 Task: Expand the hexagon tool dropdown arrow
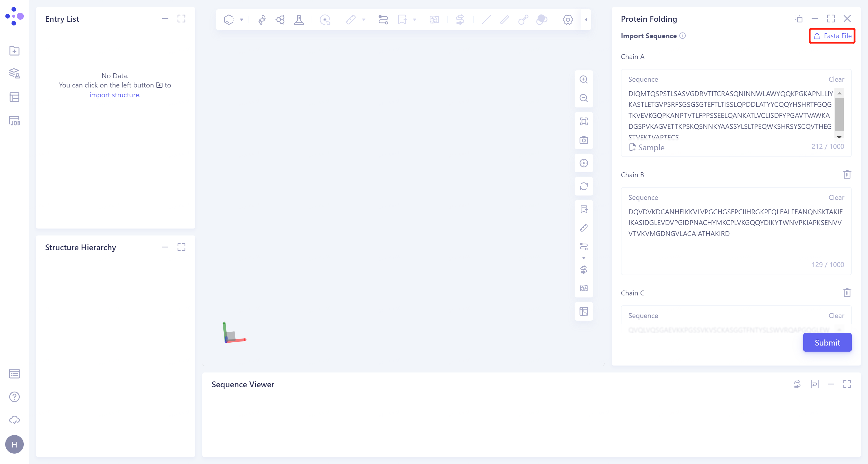point(241,20)
